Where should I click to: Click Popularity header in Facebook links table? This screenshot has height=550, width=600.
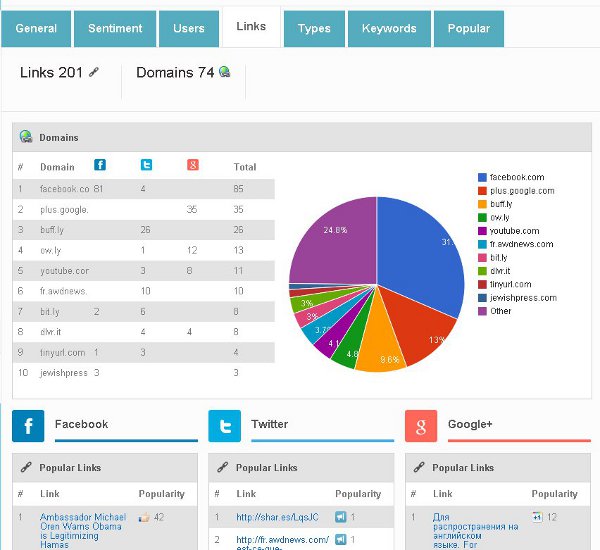pyautogui.click(x=161, y=494)
